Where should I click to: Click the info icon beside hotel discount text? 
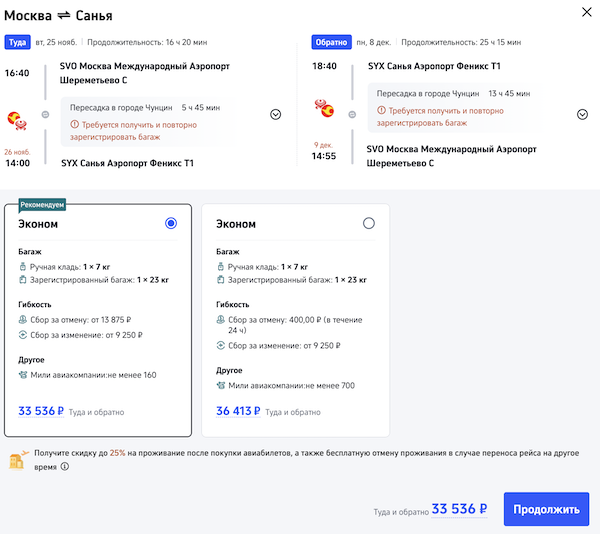point(65,466)
